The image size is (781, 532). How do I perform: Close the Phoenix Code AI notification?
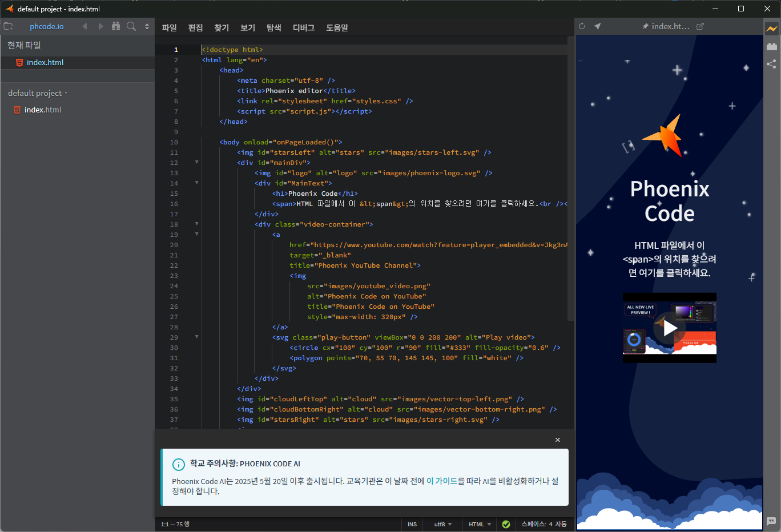558,440
